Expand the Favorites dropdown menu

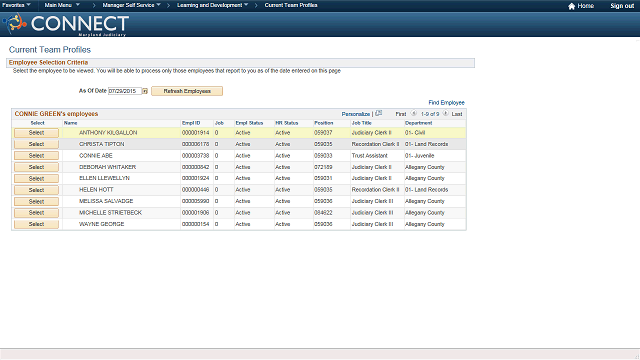(x=16, y=5)
